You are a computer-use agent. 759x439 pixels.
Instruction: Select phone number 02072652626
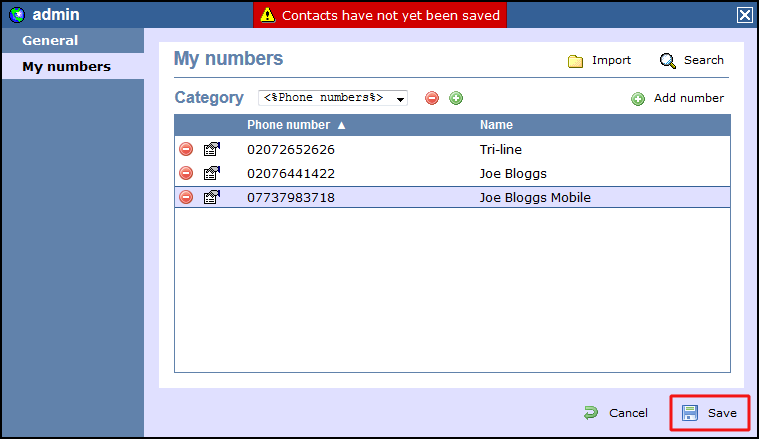[291, 150]
